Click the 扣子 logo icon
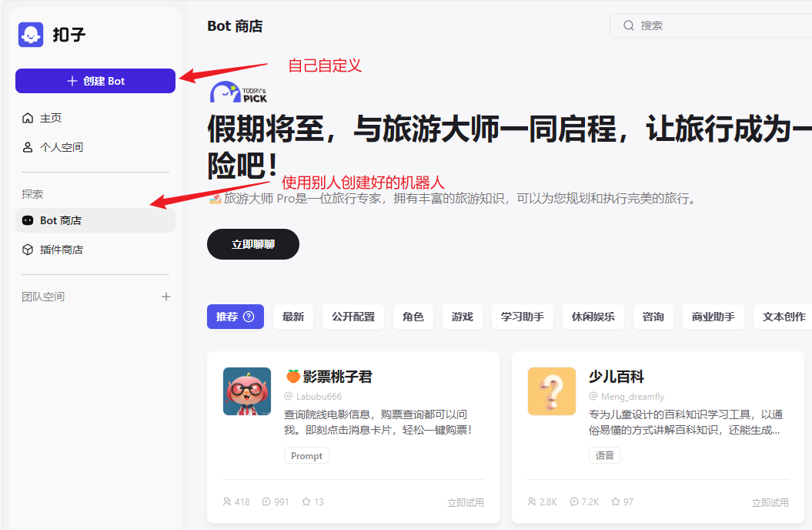 tap(31, 35)
